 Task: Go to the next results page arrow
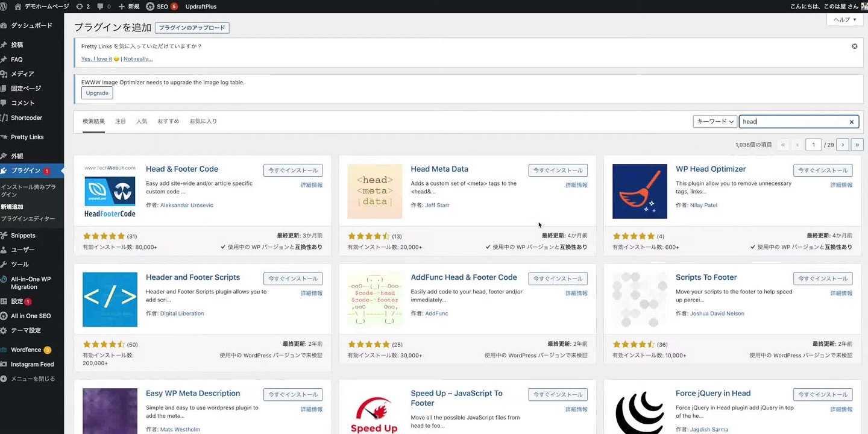tap(843, 145)
